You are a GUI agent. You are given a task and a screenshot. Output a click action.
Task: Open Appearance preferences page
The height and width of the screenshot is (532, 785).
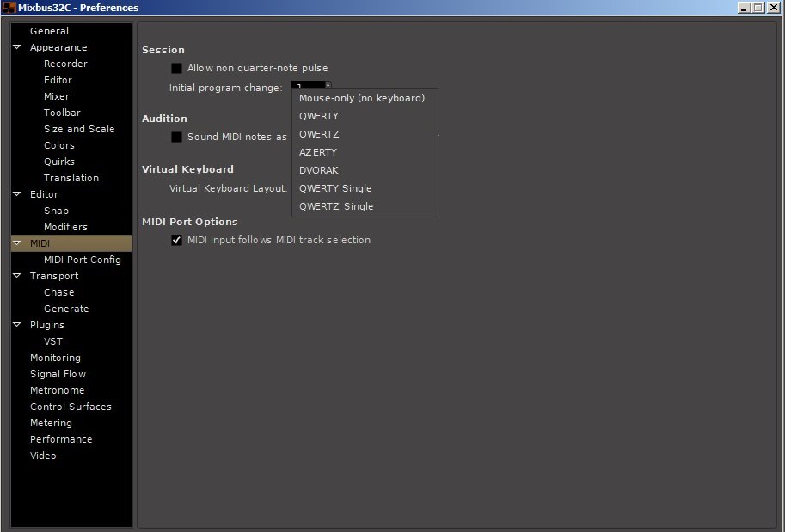pyautogui.click(x=58, y=47)
